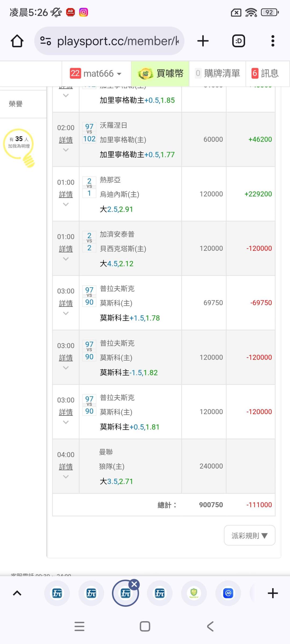The height and width of the screenshot is (644, 290).
Task: Tap the site settings icon in address bar
Action: point(46,41)
